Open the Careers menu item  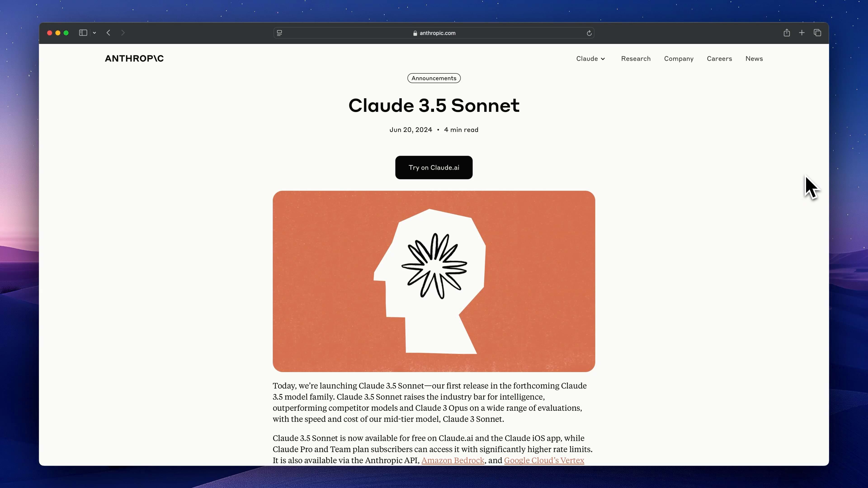click(x=719, y=58)
